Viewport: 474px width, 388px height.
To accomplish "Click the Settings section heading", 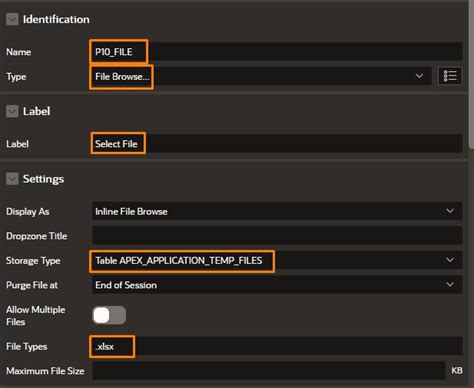I will [x=43, y=179].
